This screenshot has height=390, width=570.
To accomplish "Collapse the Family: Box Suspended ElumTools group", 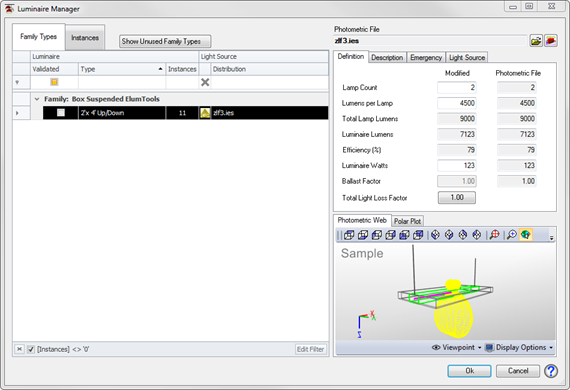I will click(x=37, y=99).
